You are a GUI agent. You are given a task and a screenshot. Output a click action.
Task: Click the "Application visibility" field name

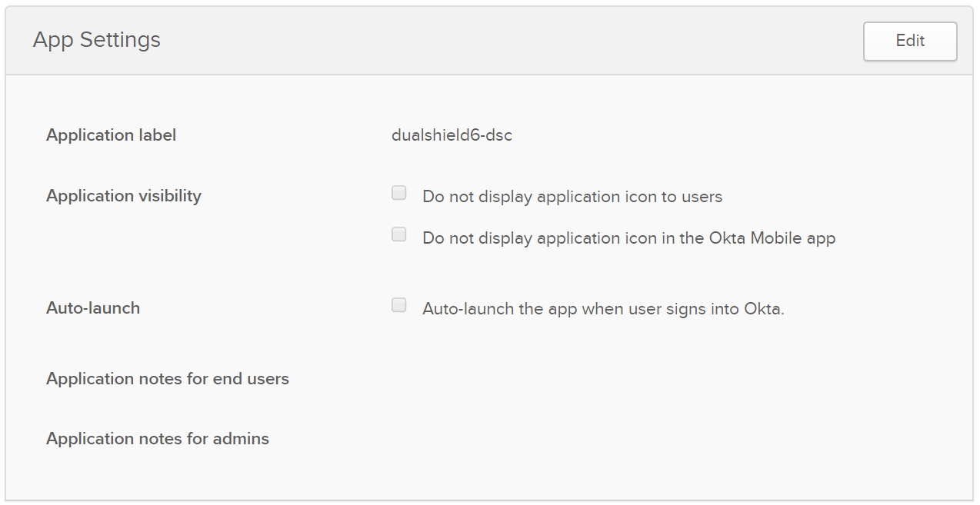pyautogui.click(x=124, y=196)
